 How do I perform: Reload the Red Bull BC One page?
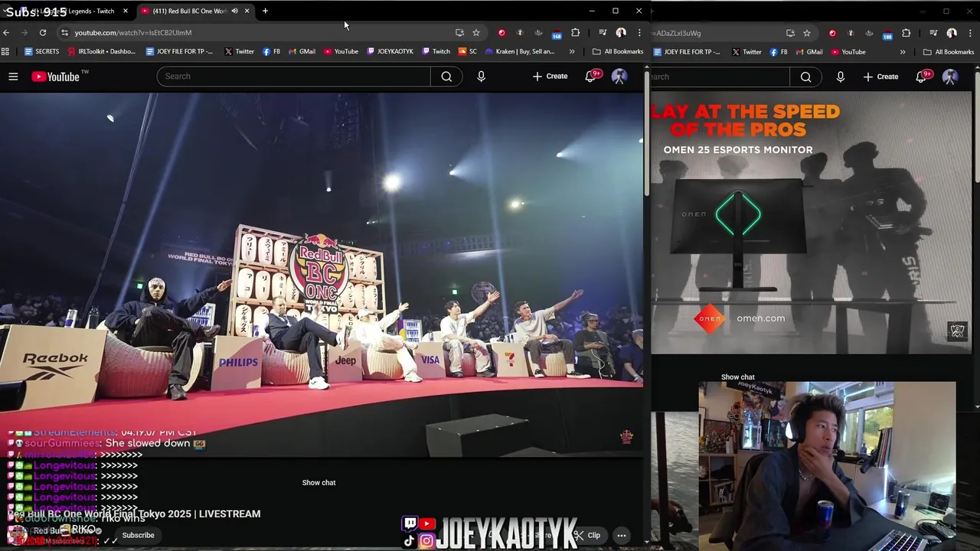[x=43, y=33]
